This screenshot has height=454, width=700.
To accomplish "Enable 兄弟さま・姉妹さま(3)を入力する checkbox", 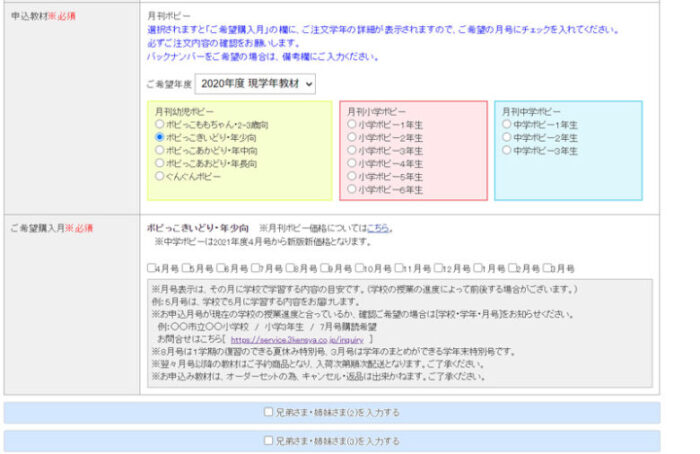I will click(x=268, y=441).
